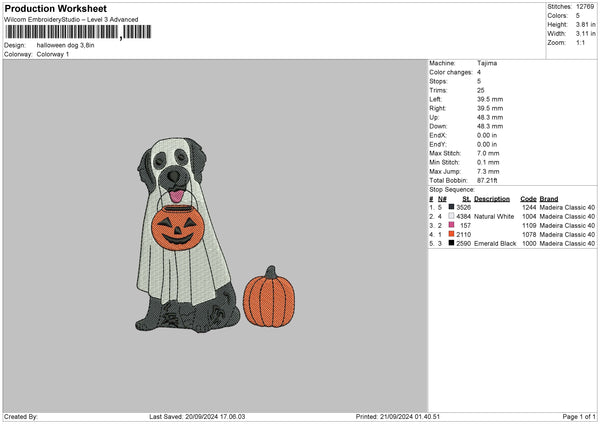Click the Machine value Tajima
The height and width of the screenshot is (424, 600).
pos(487,63)
